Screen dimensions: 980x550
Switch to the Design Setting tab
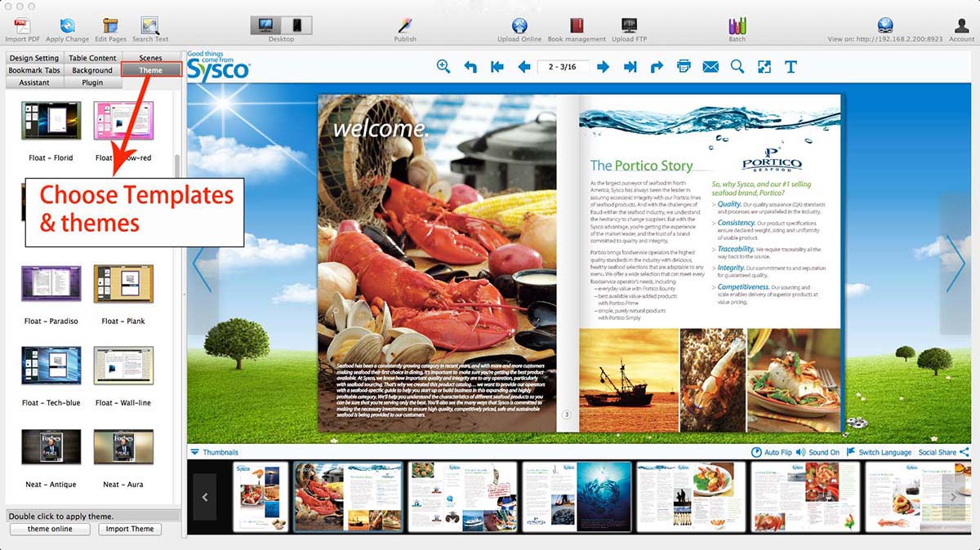[x=34, y=58]
